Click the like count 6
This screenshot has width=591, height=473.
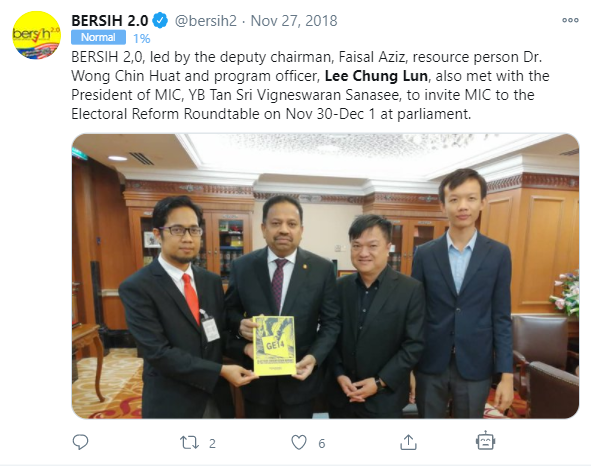(x=322, y=444)
